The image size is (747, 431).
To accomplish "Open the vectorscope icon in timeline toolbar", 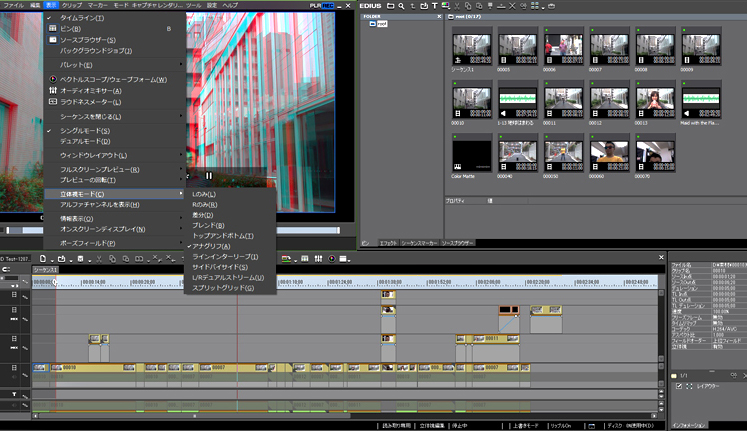I will [332, 259].
